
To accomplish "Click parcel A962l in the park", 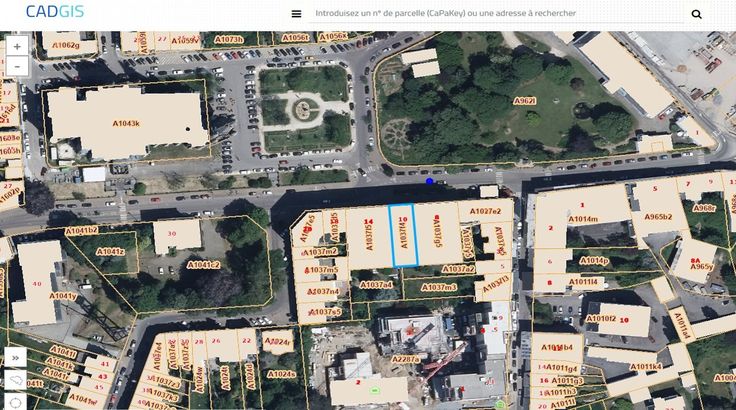I will point(525,102).
